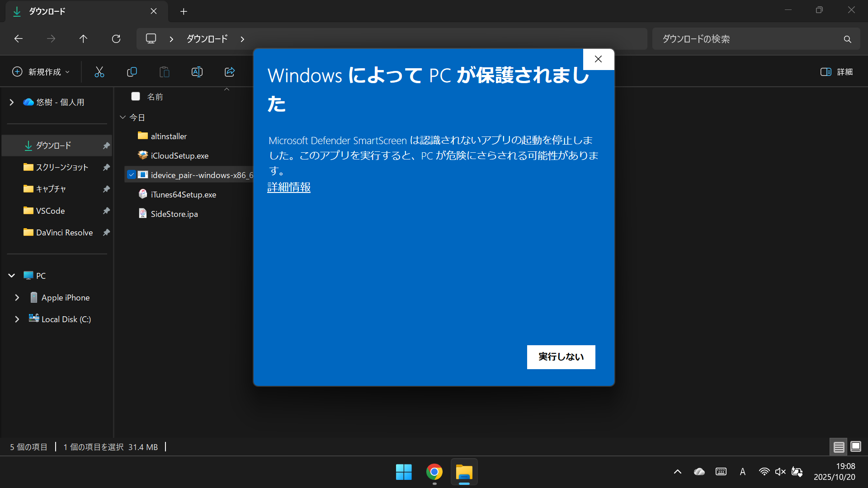The image size is (868, 488).
Task: Open the OneDrive cloud icon in system tray
Action: (699, 471)
